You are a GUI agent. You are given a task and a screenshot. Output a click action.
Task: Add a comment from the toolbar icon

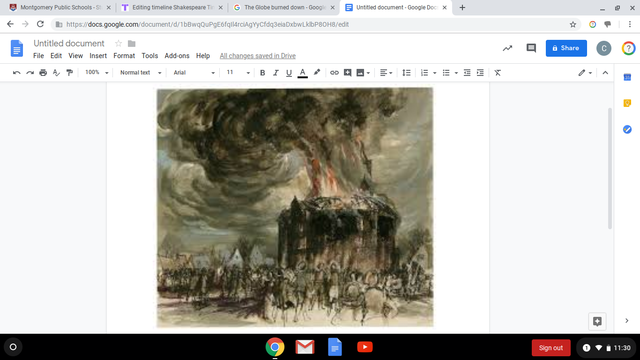click(x=347, y=73)
